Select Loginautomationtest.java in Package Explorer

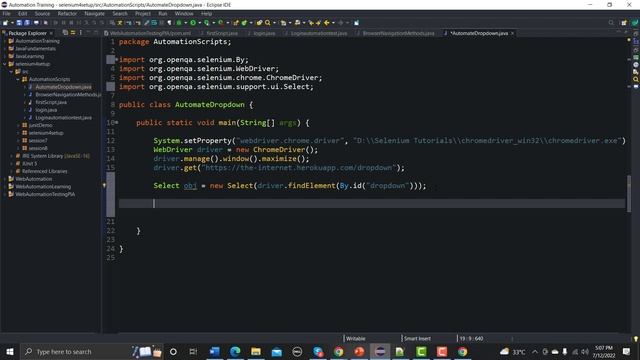coord(63,118)
